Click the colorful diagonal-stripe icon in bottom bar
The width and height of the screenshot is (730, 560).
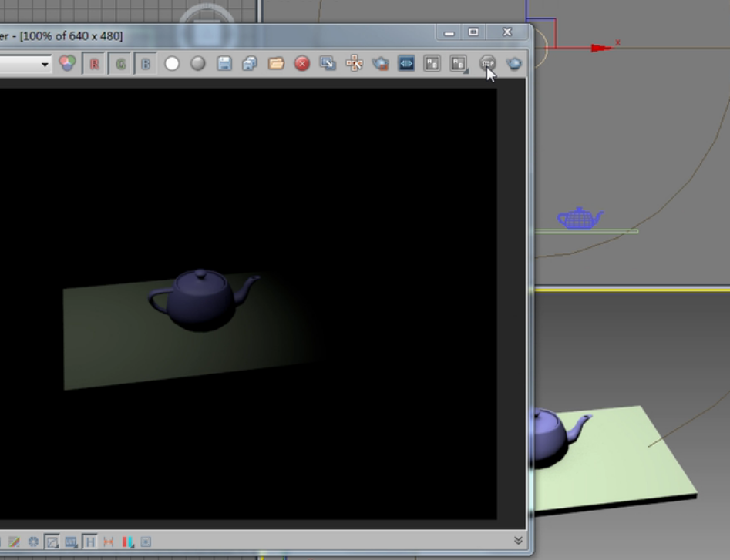coord(14,542)
